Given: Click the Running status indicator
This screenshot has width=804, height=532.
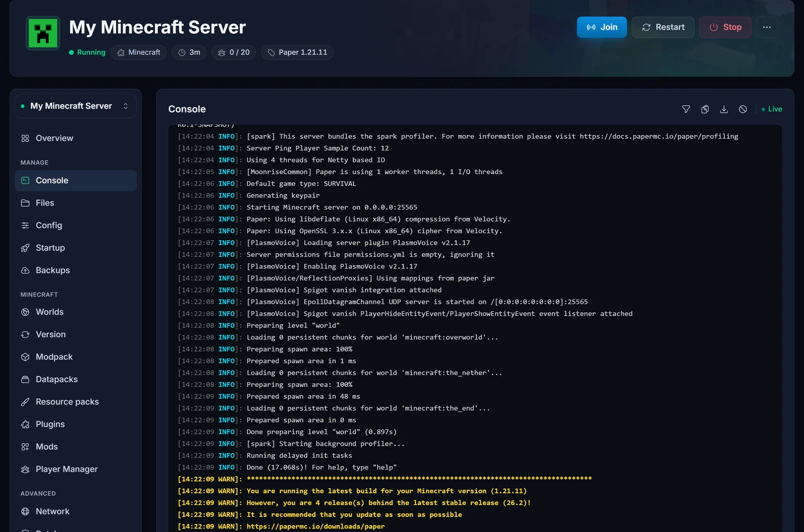Looking at the screenshot, I should coord(87,52).
